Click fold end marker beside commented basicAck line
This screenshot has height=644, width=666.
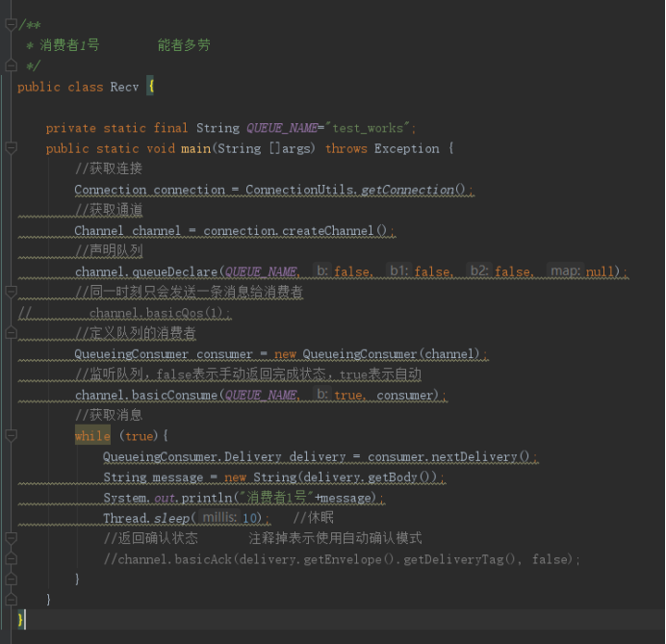pyautogui.click(x=11, y=558)
